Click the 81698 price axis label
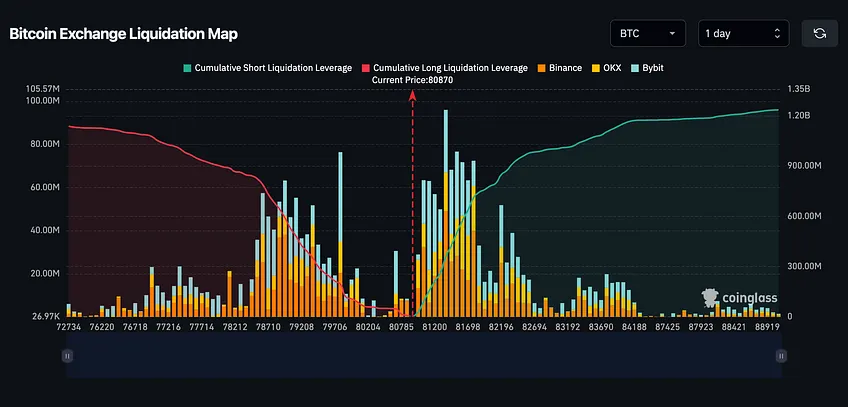Screen dimensions: 848x407 point(468,328)
